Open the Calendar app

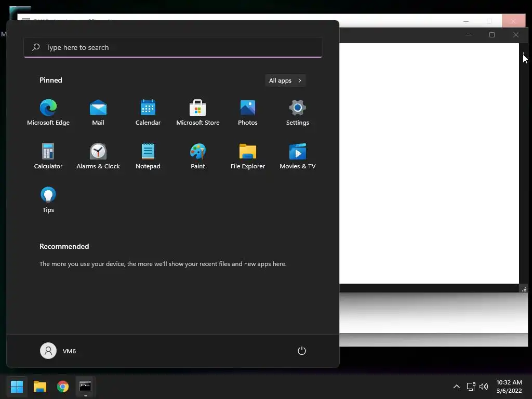tap(148, 113)
